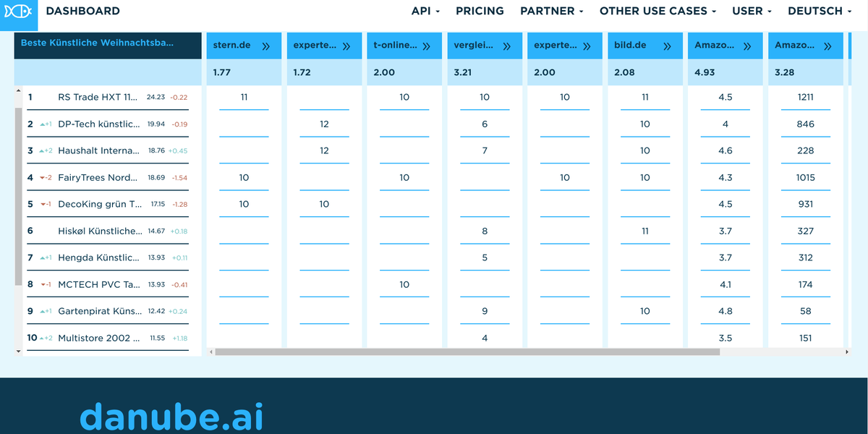This screenshot has width=868, height=434.
Task: Click the Multistore change value +1.18
Action: (179, 338)
